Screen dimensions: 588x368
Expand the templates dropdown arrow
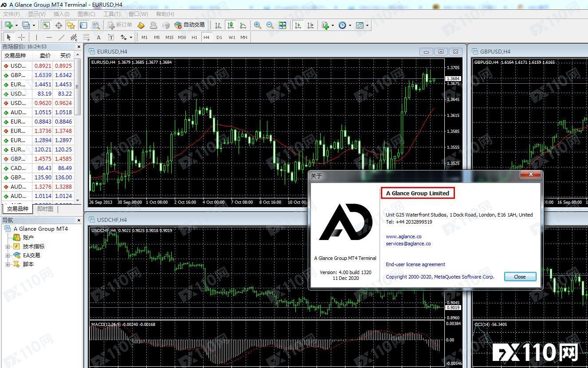pyautogui.click(x=368, y=25)
